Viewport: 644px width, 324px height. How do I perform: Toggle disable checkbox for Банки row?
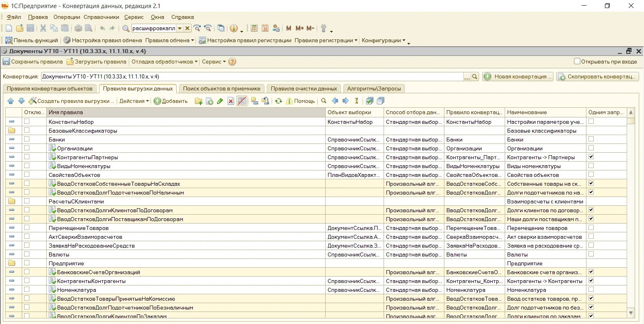tap(27, 139)
